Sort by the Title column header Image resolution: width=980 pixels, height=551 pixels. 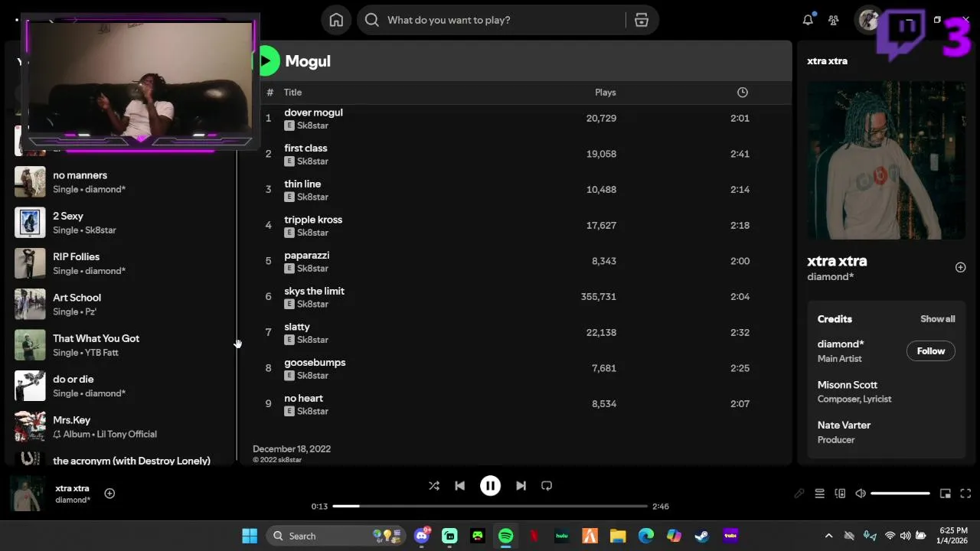click(x=292, y=92)
